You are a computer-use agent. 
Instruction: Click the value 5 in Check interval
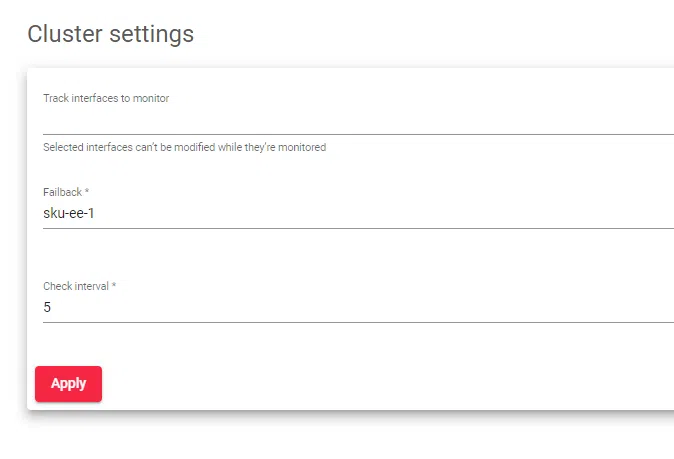point(47,308)
